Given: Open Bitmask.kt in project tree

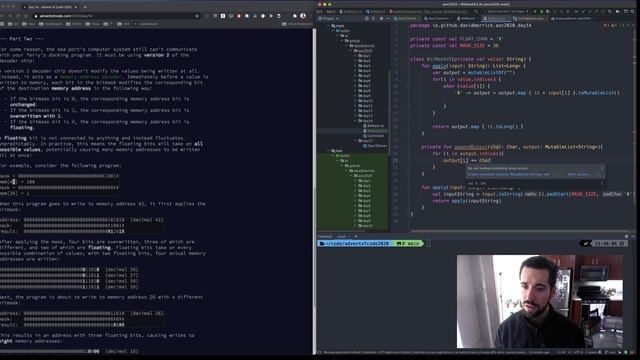Looking at the screenshot, I should 374,126.
